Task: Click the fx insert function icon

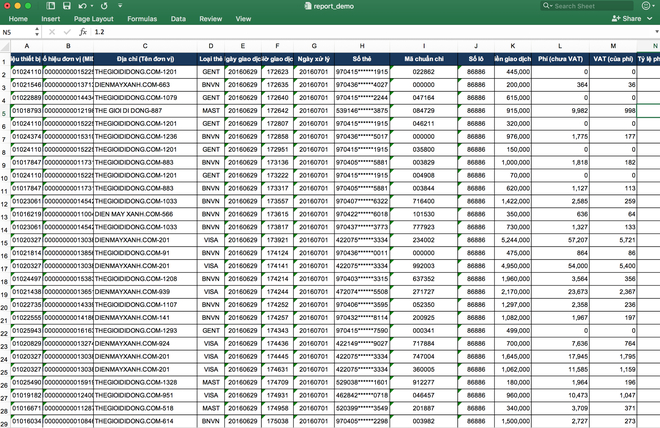Action: click(x=83, y=32)
